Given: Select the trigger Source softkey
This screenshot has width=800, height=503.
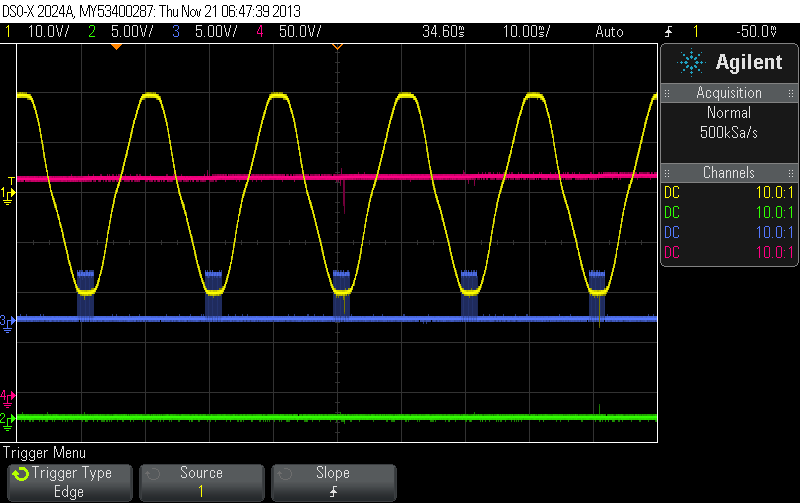Looking at the screenshot, I should click(x=202, y=483).
